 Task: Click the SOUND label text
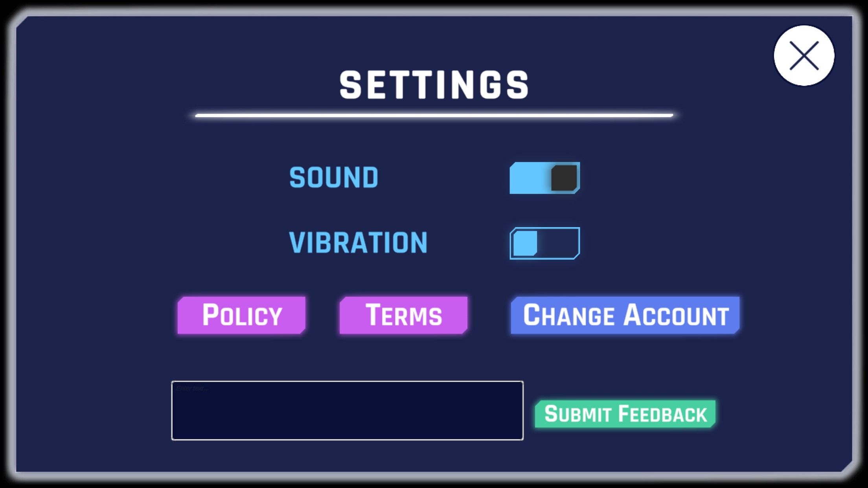[334, 178]
